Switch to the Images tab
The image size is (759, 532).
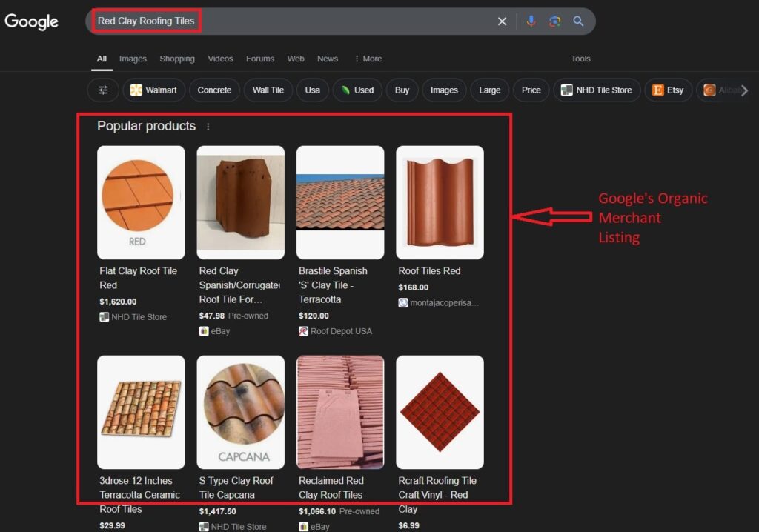pos(133,59)
